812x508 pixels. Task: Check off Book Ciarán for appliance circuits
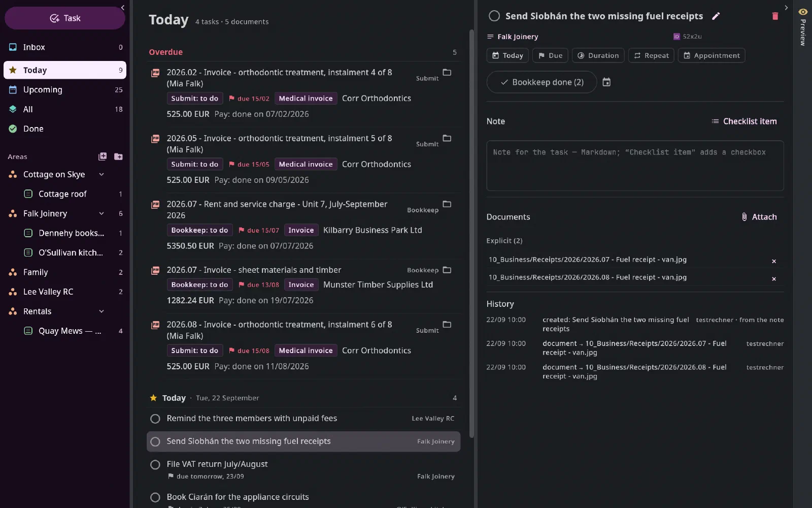(x=155, y=498)
